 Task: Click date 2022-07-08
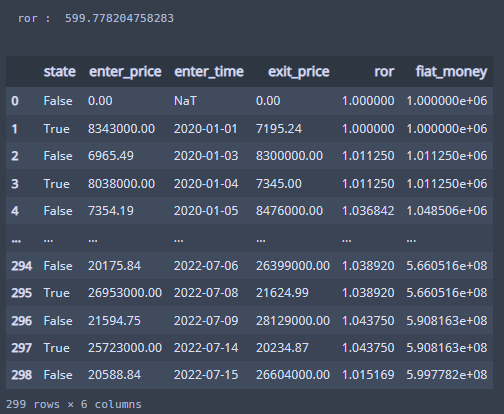[x=206, y=293]
